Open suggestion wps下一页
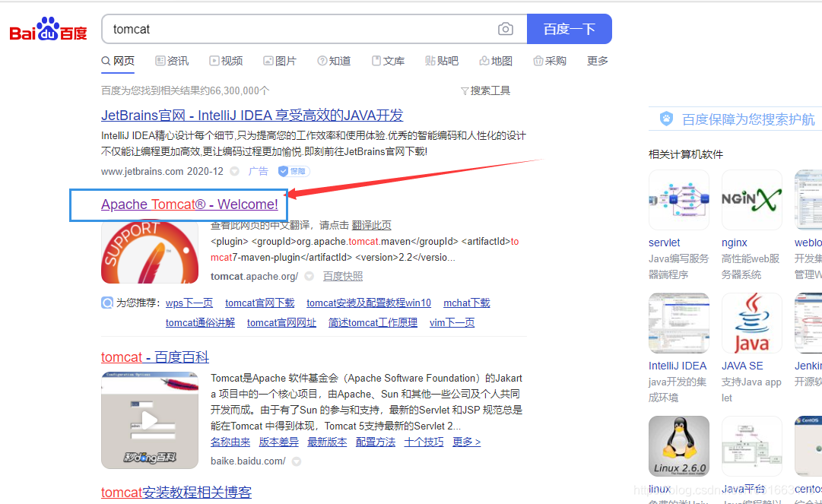This screenshot has height=504, width=822. point(189,303)
